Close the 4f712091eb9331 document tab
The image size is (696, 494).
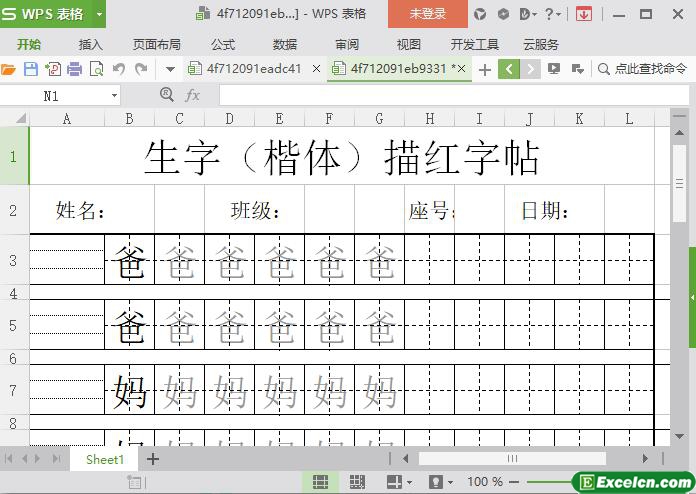pyautogui.click(x=462, y=69)
